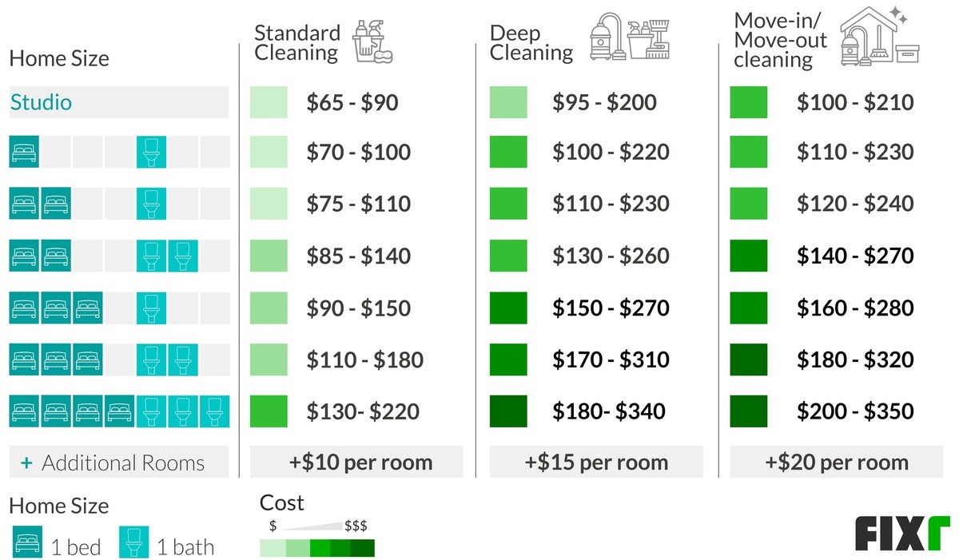
Task: Click the $150 - $270 deep cleaning price
Action: [611, 308]
